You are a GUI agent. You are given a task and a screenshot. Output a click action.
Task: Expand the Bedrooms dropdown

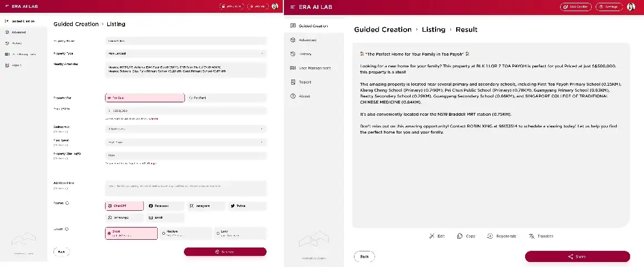pos(186,128)
